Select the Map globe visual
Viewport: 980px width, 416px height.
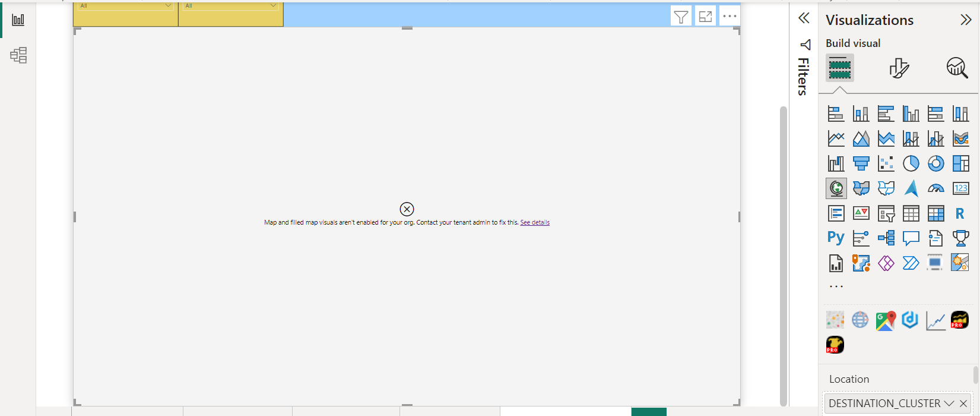click(836, 188)
